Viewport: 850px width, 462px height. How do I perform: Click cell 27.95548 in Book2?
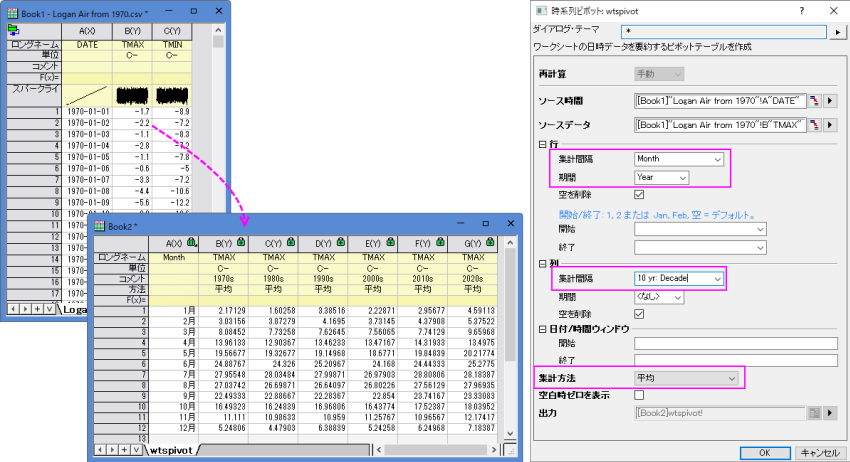pos(223,375)
